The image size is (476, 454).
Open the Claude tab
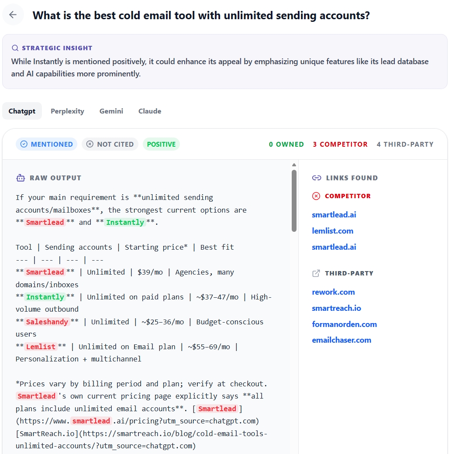[150, 111]
